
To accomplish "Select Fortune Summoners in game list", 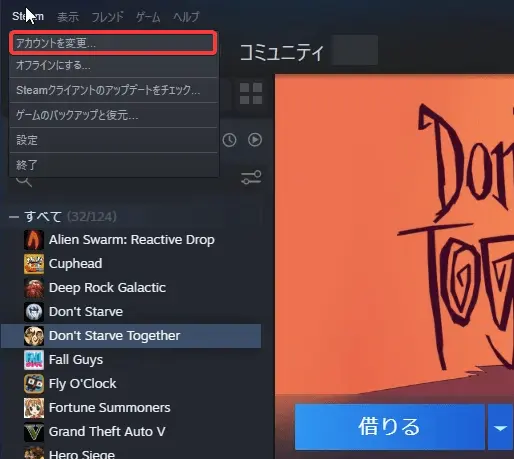I will pos(109,408).
